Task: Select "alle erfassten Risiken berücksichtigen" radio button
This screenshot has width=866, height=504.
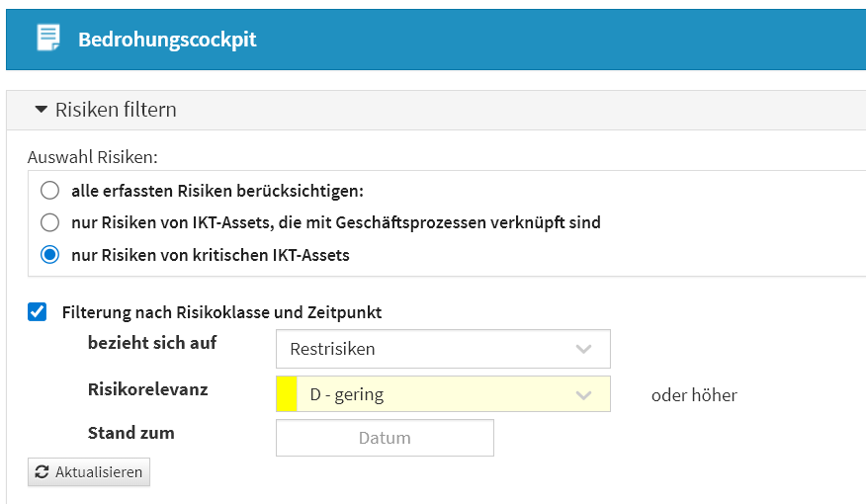Action: click(49, 190)
